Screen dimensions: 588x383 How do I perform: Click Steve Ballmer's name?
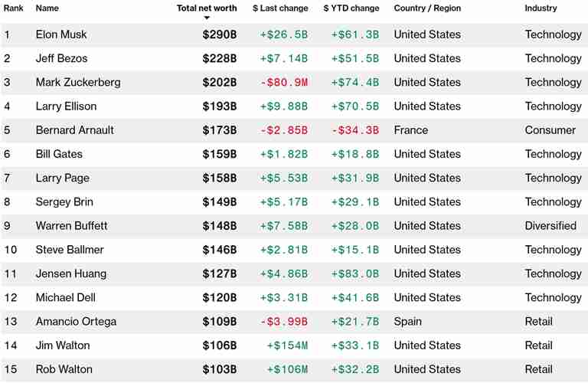click(x=70, y=250)
